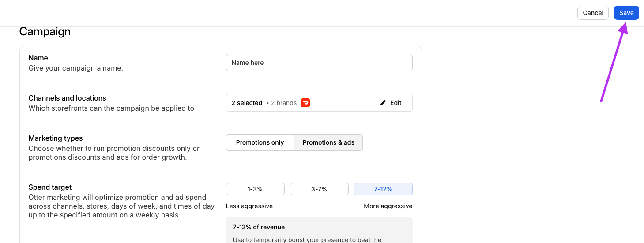Focus the campaign name input field
Screen dimensions: 644x243
[x=319, y=63]
